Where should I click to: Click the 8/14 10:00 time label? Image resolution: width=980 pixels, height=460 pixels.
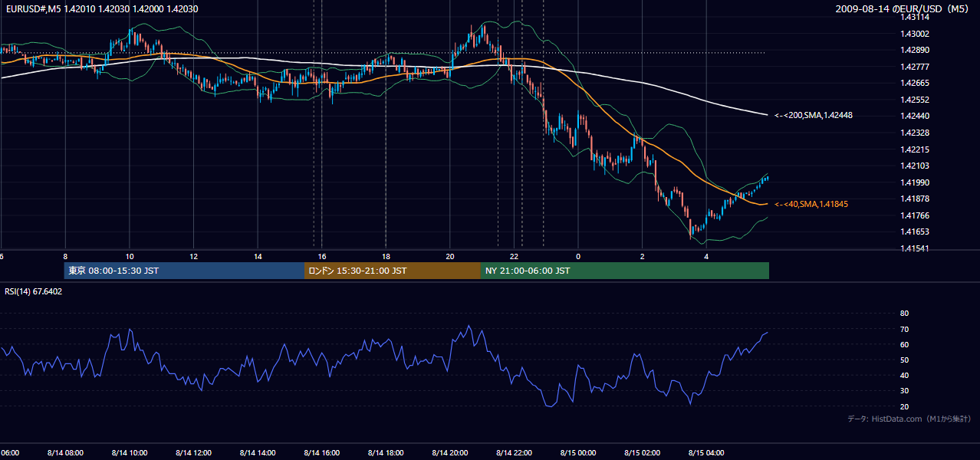tap(130, 453)
